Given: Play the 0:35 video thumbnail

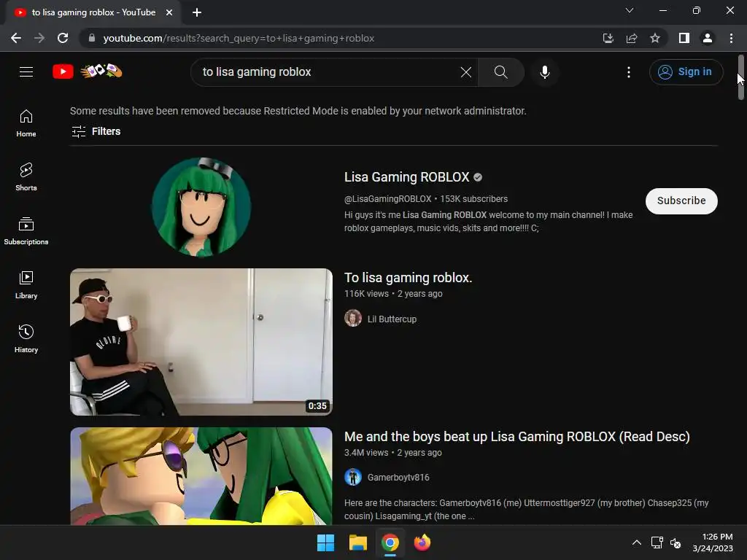Looking at the screenshot, I should click(x=201, y=342).
